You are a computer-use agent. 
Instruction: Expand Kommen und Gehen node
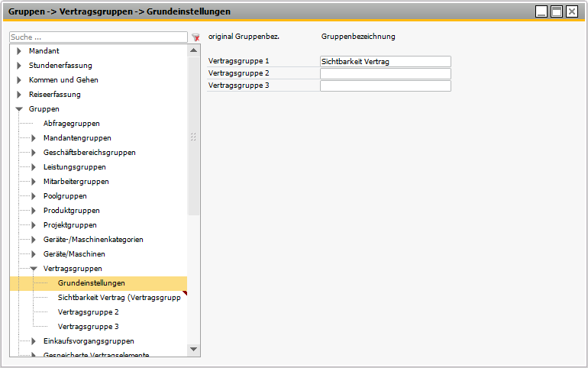(x=19, y=80)
